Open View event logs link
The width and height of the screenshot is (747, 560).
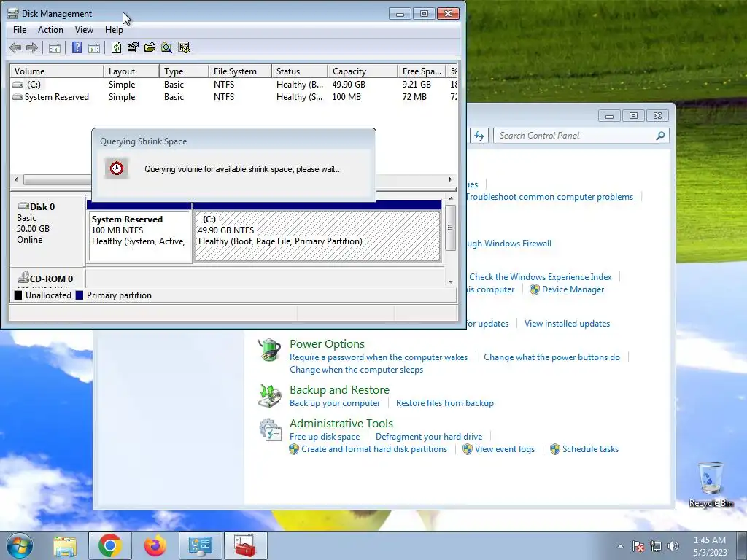[505, 448]
